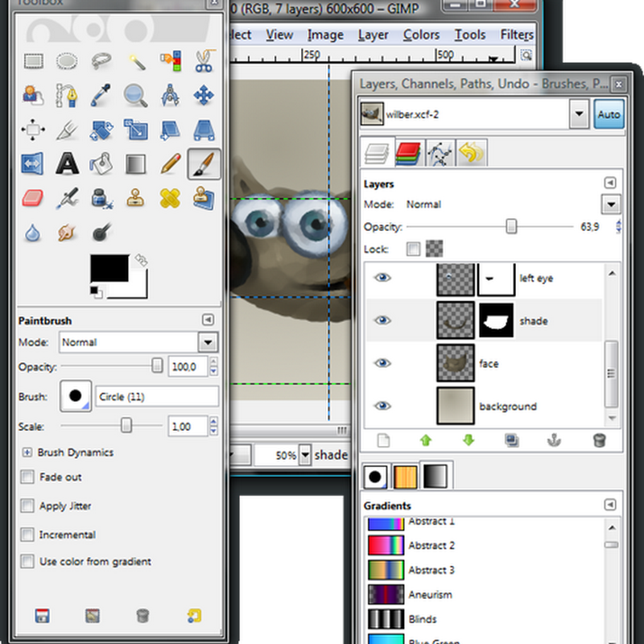This screenshot has width=644, height=644.
Task: Select the Alignment tool
Action: pos(33,130)
